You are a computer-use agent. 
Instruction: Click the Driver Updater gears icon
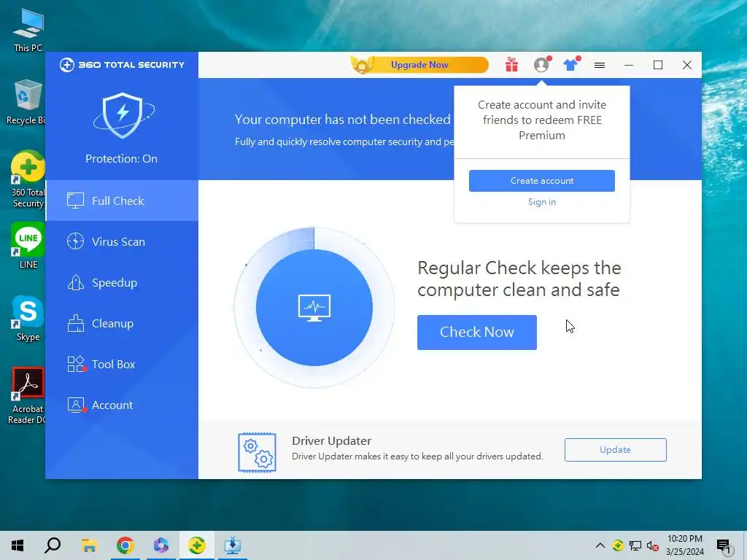coord(257,452)
